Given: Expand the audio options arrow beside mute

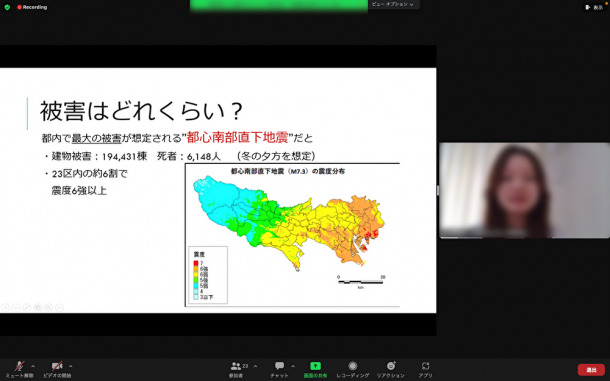Looking at the screenshot, I should (x=33, y=366).
